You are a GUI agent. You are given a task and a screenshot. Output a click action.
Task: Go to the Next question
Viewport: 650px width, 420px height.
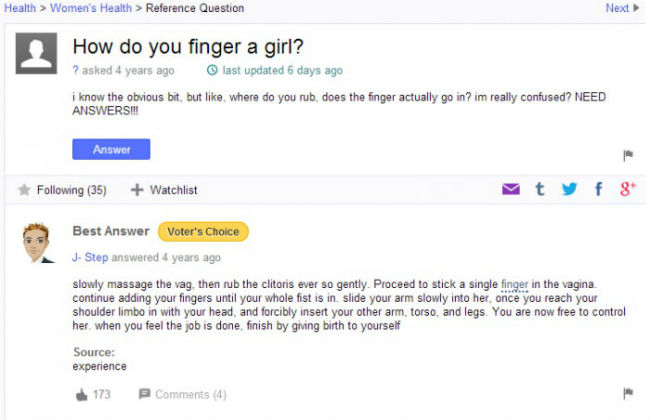[x=621, y=8]
